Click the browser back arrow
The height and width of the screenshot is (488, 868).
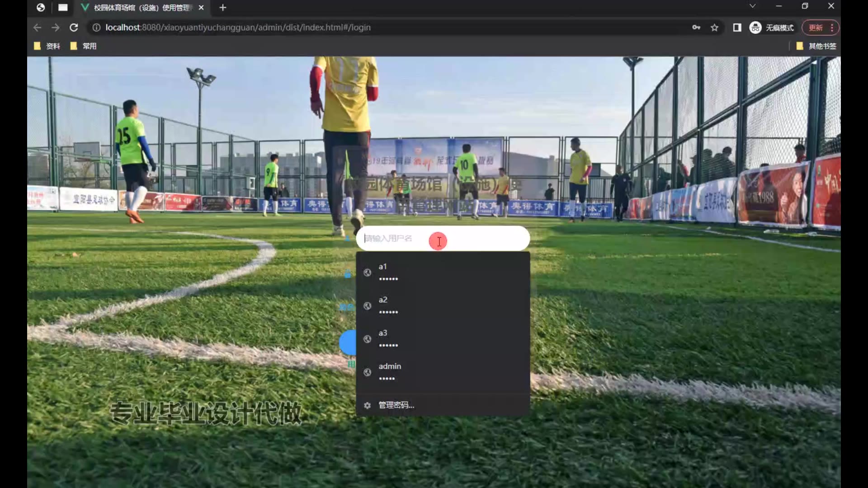tap(37, 28)
